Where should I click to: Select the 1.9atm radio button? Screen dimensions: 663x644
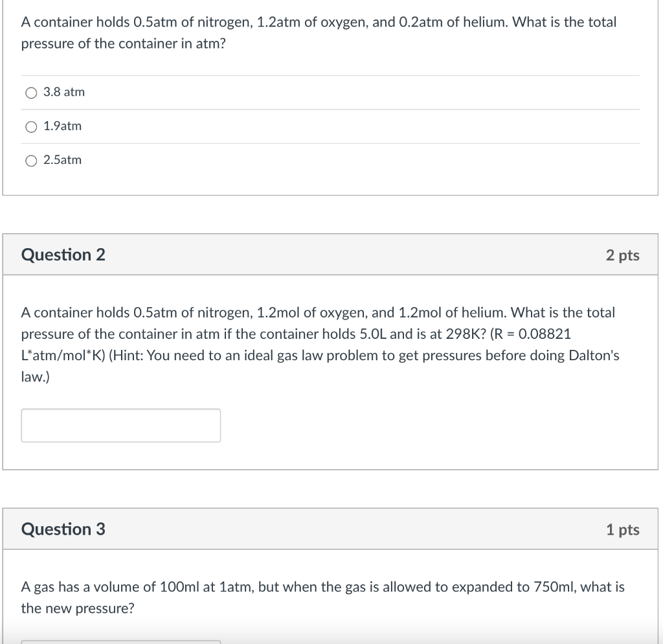point(31,127)
